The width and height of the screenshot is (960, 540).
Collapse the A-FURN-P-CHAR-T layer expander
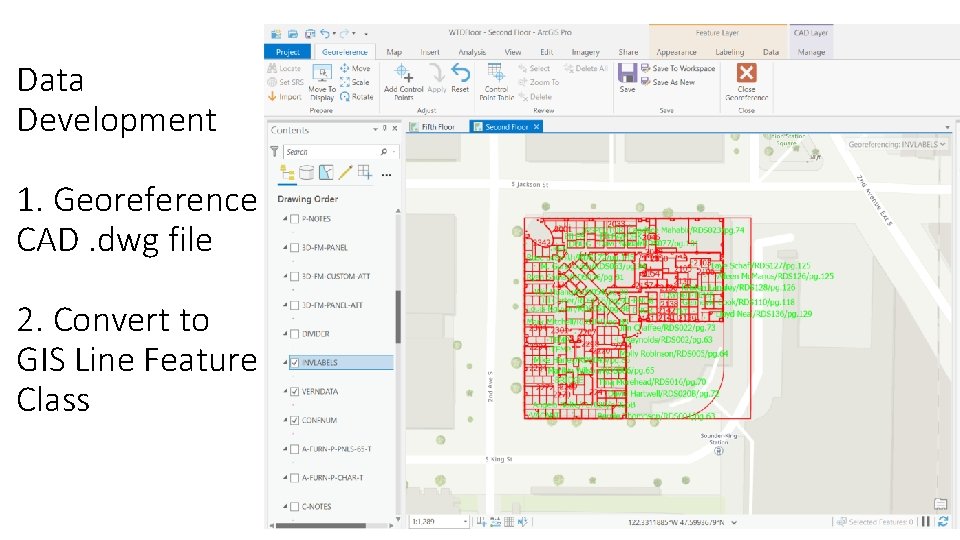click(x=285, y=478)
